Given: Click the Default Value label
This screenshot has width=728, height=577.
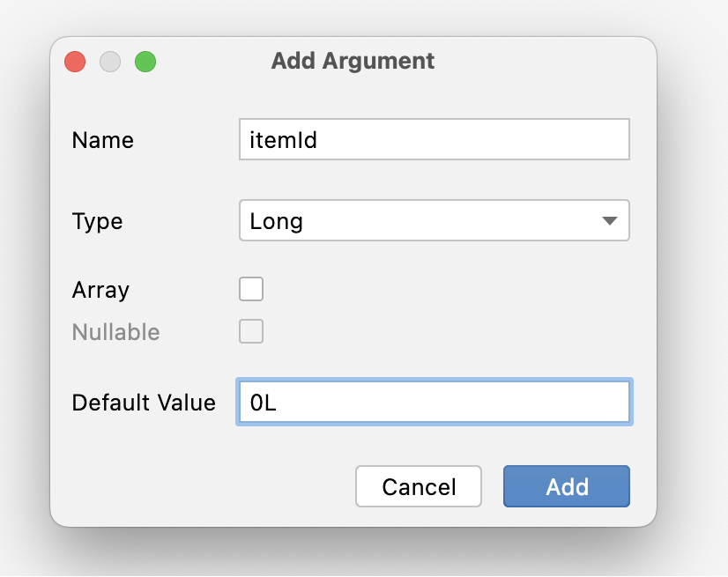Looking at the screenshot, I should click(x=144, y=403).
